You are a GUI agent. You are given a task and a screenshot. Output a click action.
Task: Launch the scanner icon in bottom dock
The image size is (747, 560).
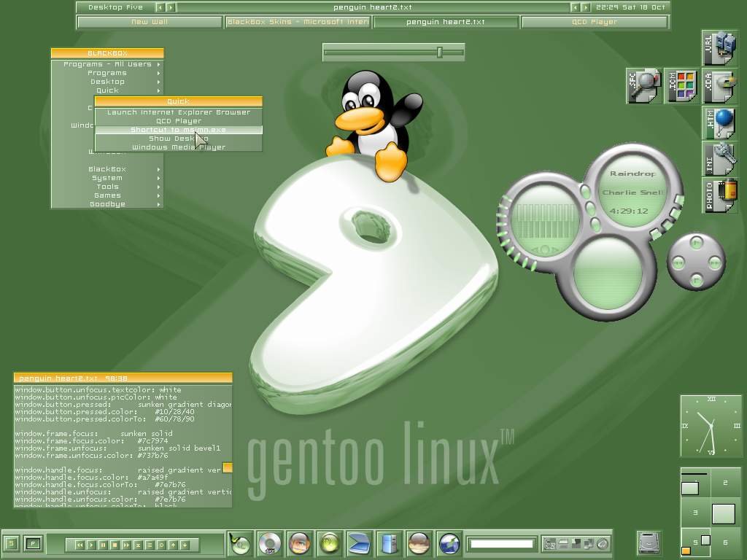point(359,543)
